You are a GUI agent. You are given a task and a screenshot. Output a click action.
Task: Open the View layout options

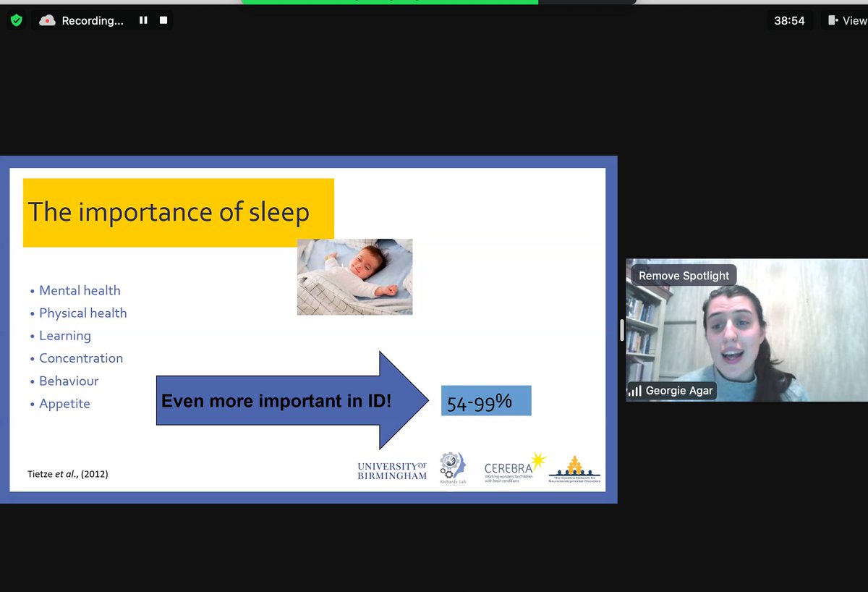[x=847, y=20]
